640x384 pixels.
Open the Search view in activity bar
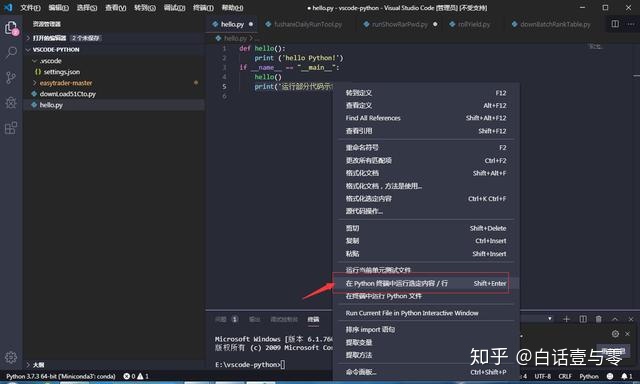coord(11,52)
